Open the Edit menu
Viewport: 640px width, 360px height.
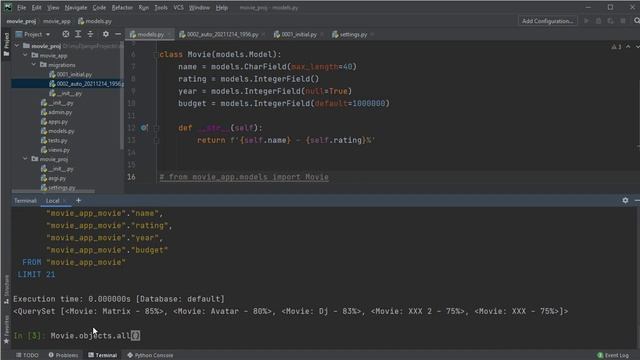(x=36, y=8)
